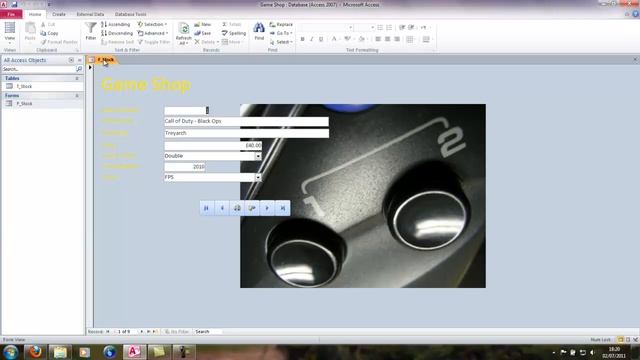Viewport: 640px width, 360px height.
Task: Click the add new record form button
Action: [x=252, y=208]
